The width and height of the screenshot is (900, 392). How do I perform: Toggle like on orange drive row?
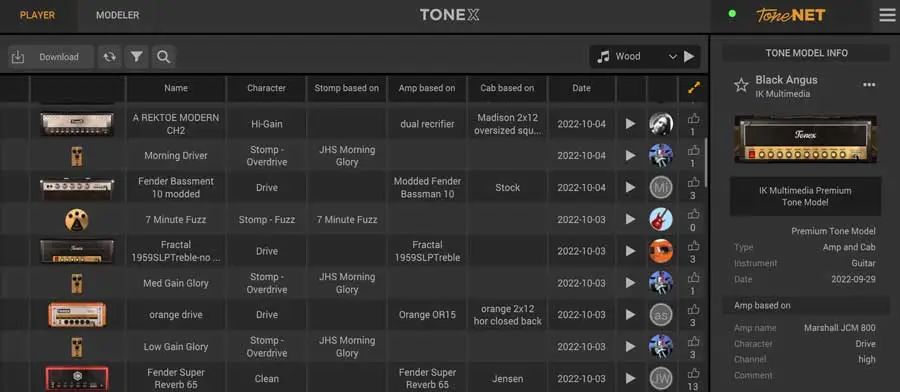tap(693, 311)
